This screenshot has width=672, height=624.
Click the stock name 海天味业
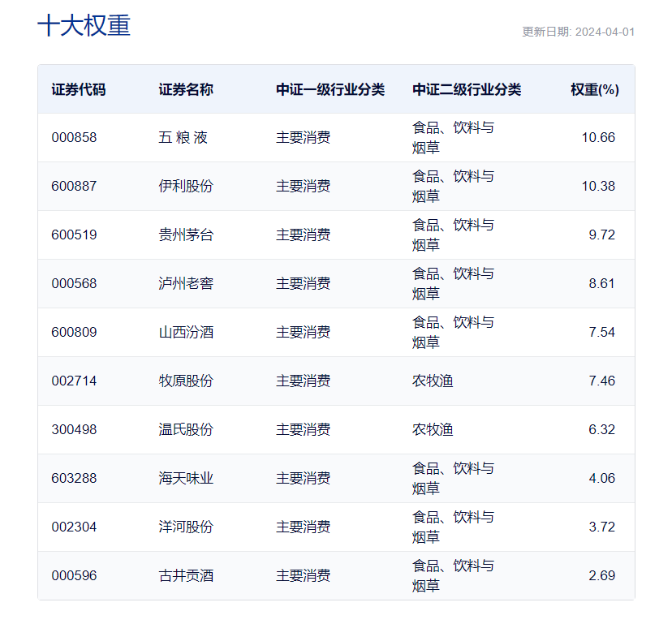point(186,478)
